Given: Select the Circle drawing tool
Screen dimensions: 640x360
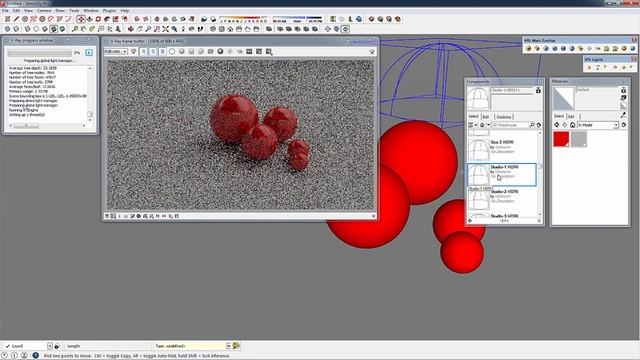Looking at the screenshot, I should coord(25,19).
